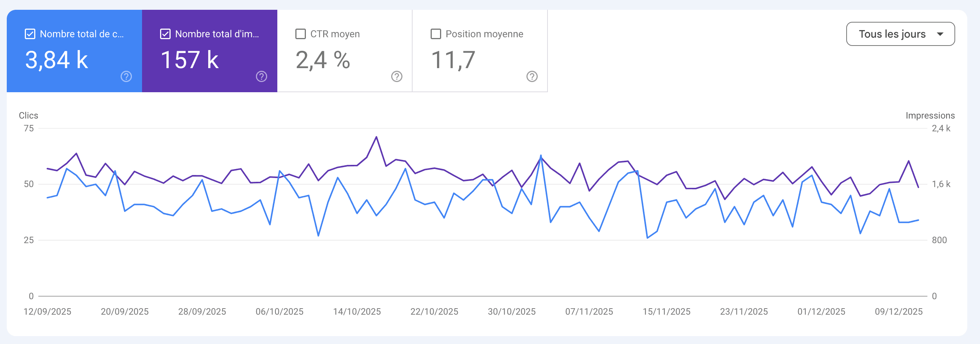This screenshot has height=344, width=980.
Task: Open the help icon on the clicks card
Action: (x=126, y=76)
